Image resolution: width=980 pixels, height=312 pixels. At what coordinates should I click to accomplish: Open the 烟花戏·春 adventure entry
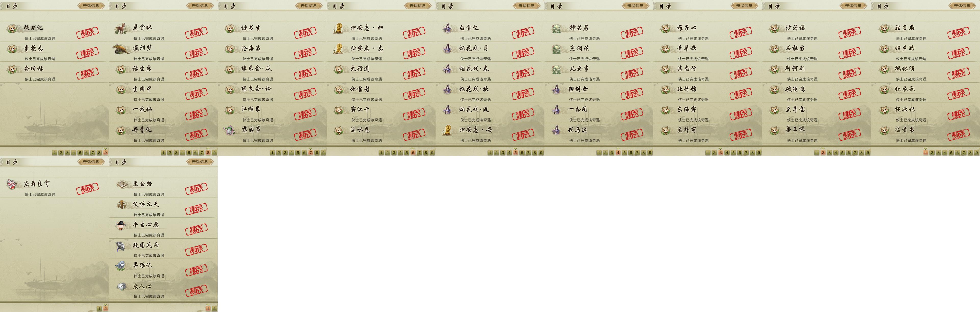(490, 72)
